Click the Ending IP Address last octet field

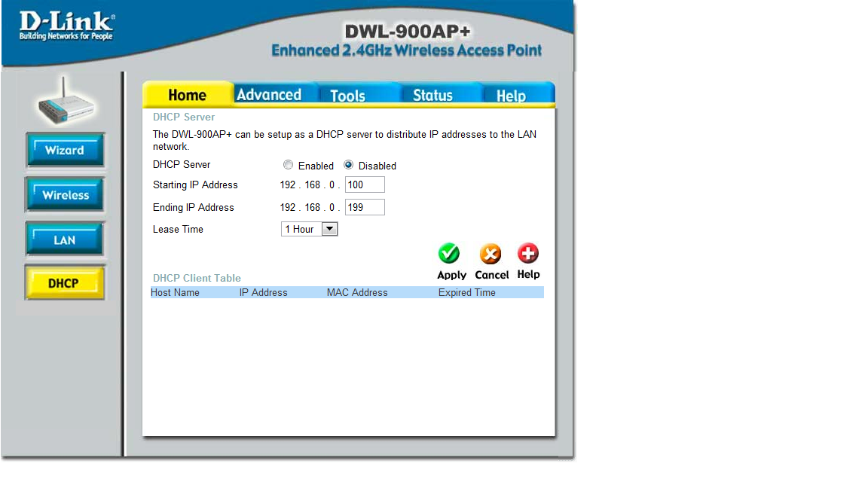(365, 208)
